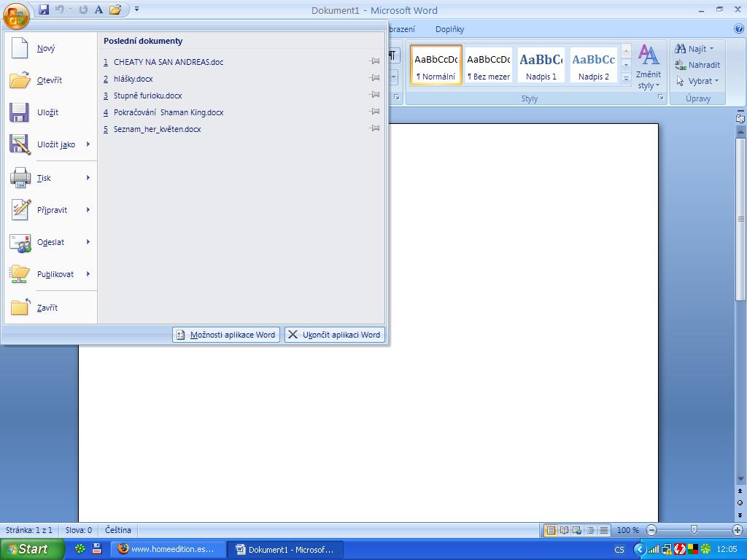Choose Uložit in the Office menu
Screen dimensions: 747x560
pyautogui.click(x=50, y=112)
